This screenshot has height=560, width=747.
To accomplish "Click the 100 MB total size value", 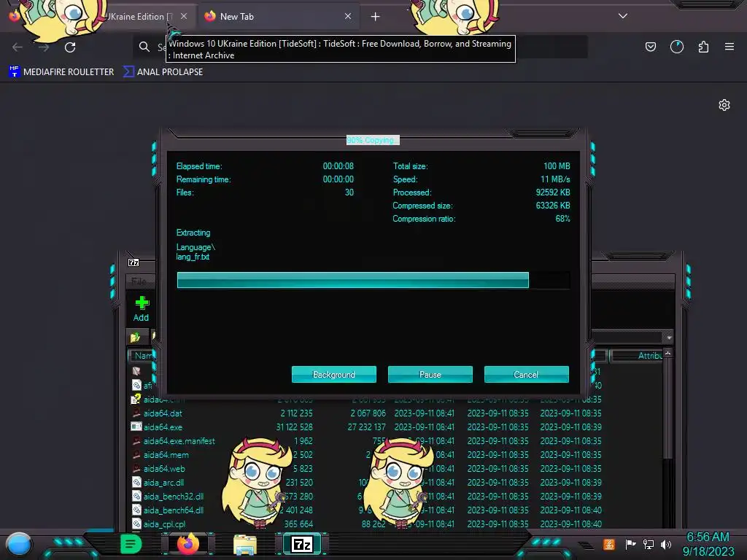I will click(x=557, y=166).
